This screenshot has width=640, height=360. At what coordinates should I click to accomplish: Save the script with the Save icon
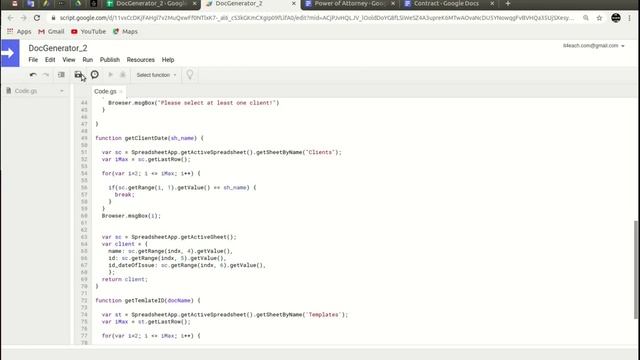(78, 75)
